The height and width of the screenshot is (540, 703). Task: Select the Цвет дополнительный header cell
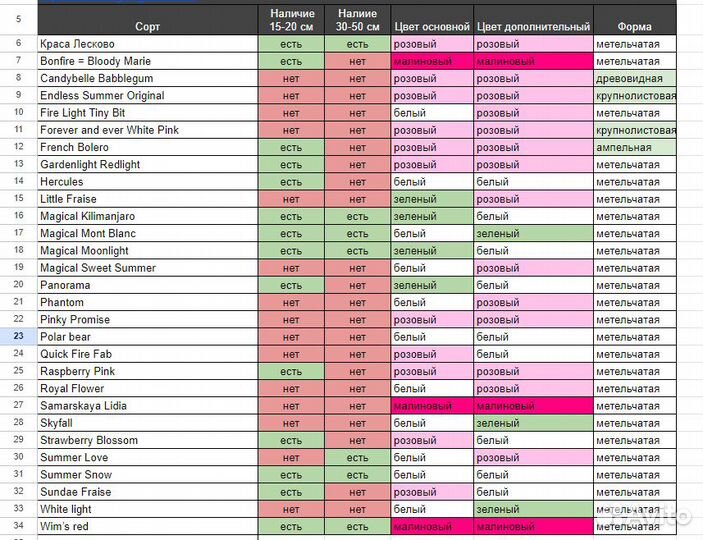[x=533, y=27]
